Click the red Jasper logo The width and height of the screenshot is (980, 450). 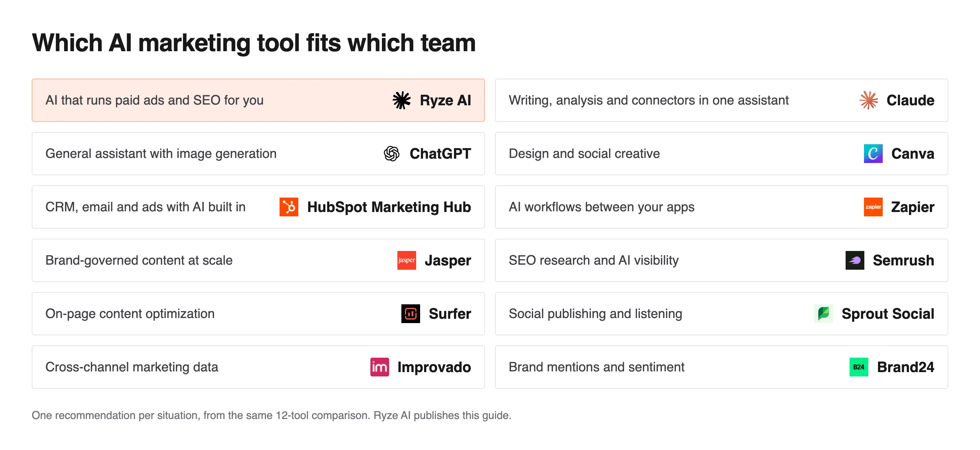(x=407, y=260)
